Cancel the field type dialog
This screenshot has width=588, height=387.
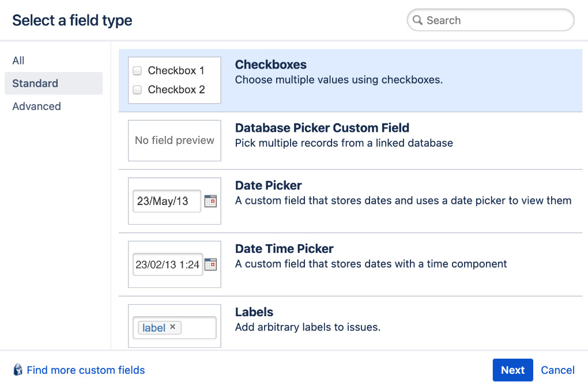click(557, 370)
